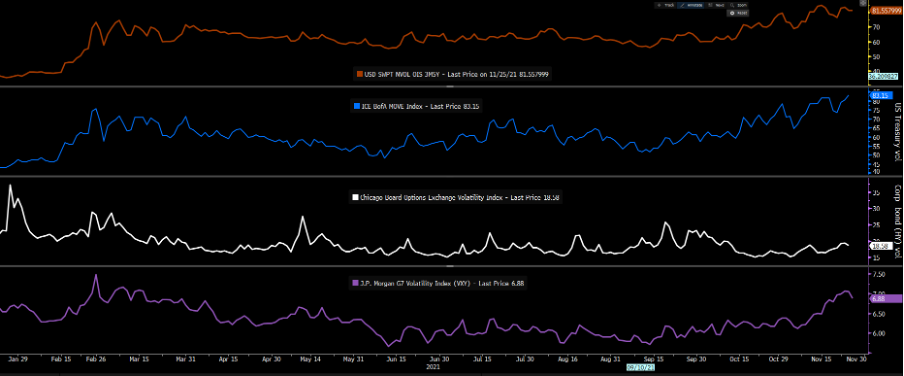Screen dimensions: 904x376
Task: Activate the Zoom magnifier tool
Action: point(737,5)
